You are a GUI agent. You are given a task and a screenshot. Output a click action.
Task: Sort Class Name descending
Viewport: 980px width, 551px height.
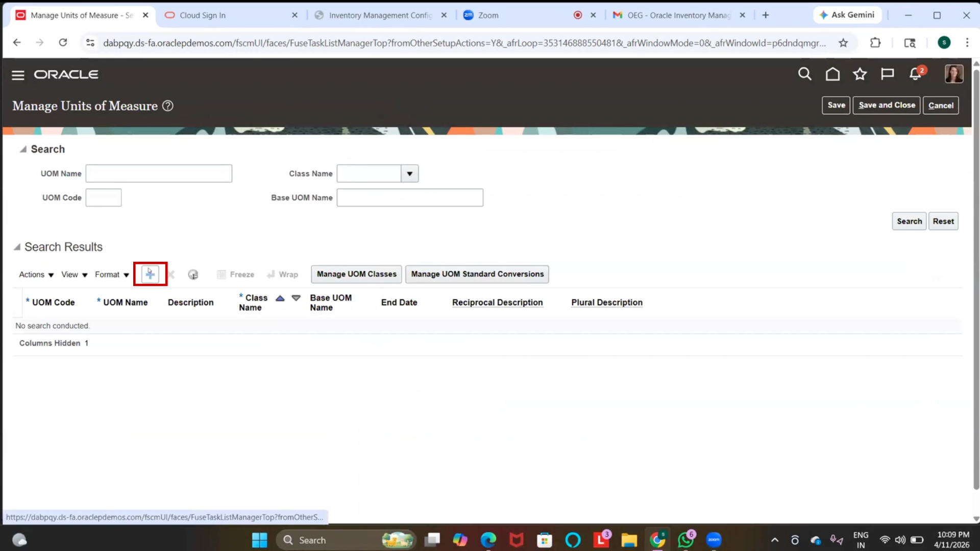coord(296,298)
